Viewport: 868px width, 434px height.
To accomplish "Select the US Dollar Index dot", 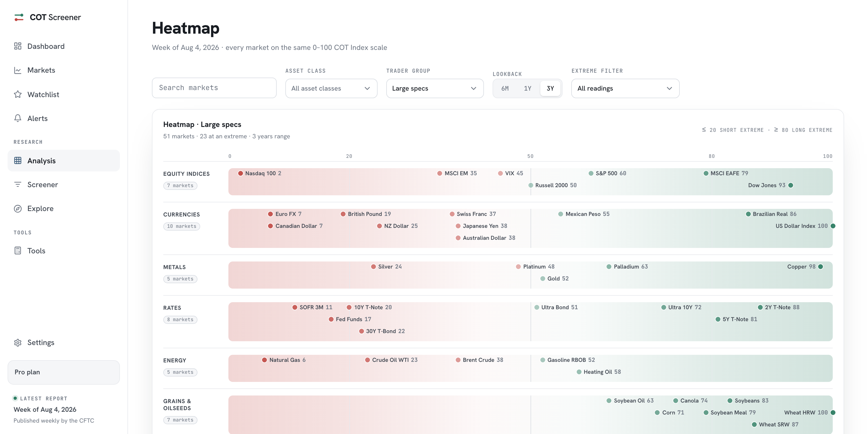I will pyautogui.click(x=833, y=226).
